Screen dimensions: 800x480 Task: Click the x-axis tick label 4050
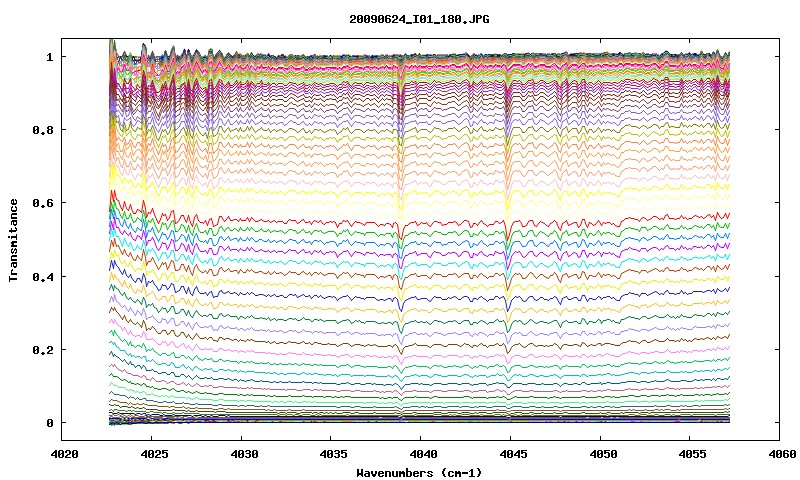(x=603, y=453)
